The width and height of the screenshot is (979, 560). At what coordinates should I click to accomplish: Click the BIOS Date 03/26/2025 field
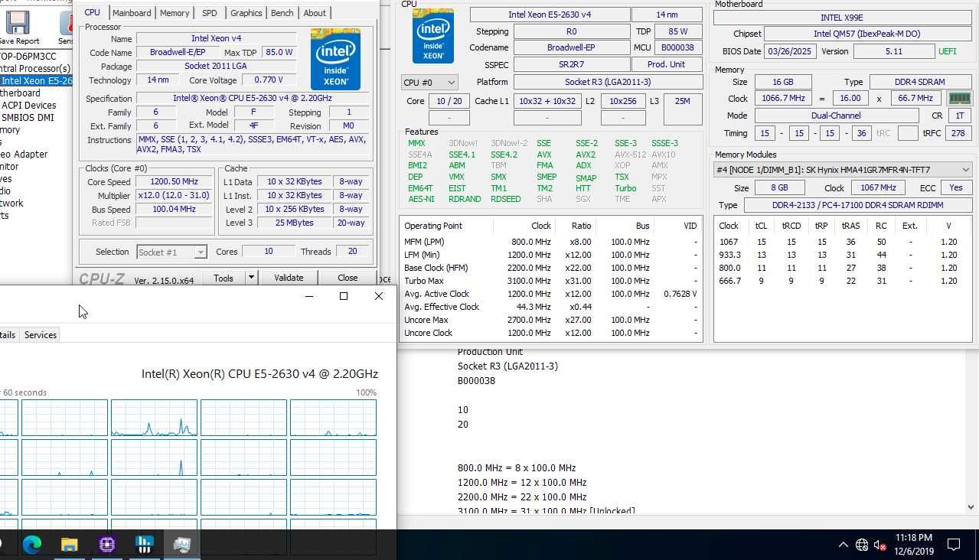tap(791, 51)
